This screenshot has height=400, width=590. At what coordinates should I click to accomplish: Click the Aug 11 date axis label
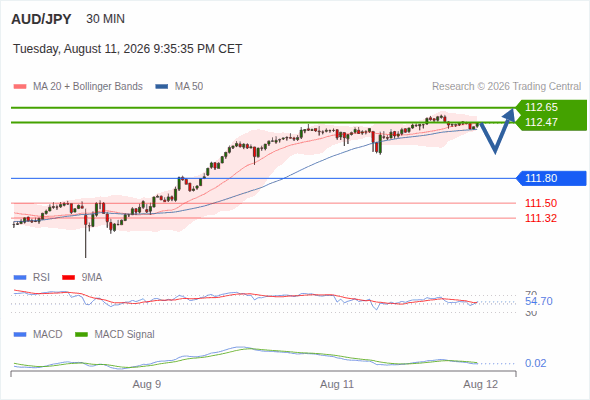click(337, 385)
